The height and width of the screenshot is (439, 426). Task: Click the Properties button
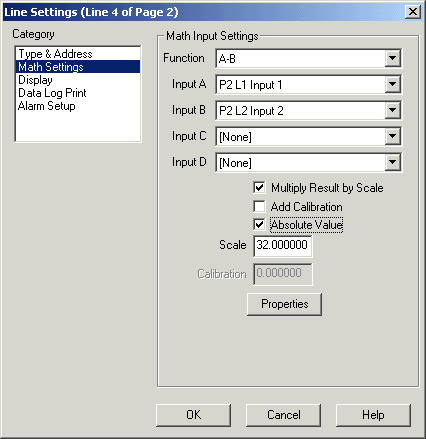[x=284, y=304]
